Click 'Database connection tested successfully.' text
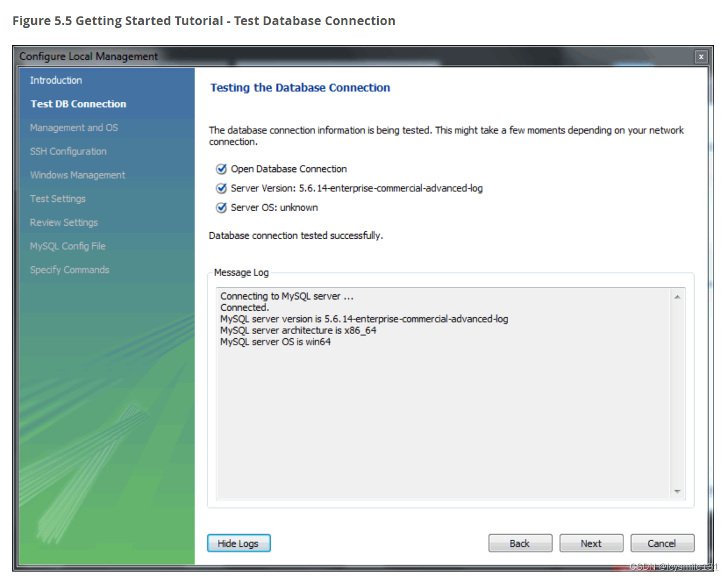Screen dimensions: 728x578 (x=296, y=235)
